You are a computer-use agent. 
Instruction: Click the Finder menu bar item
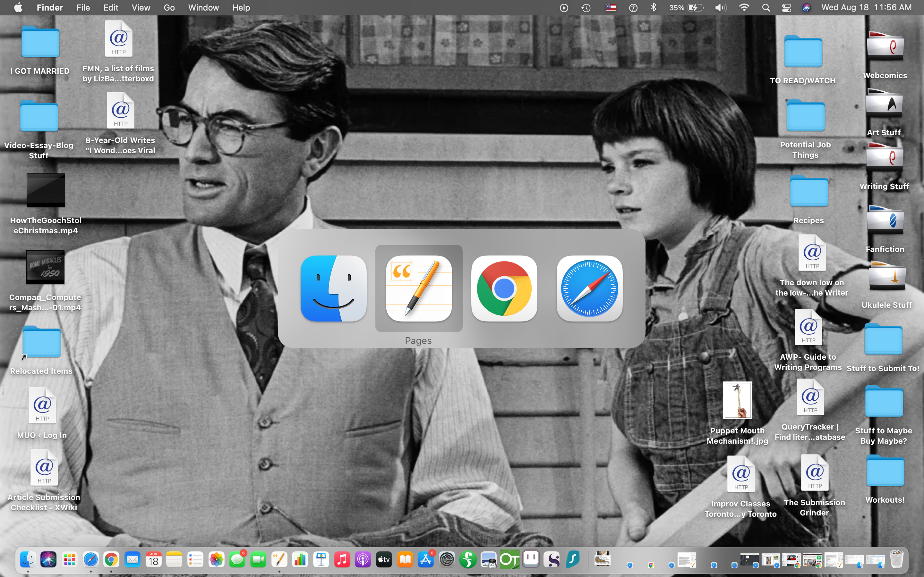pos(51,8)
